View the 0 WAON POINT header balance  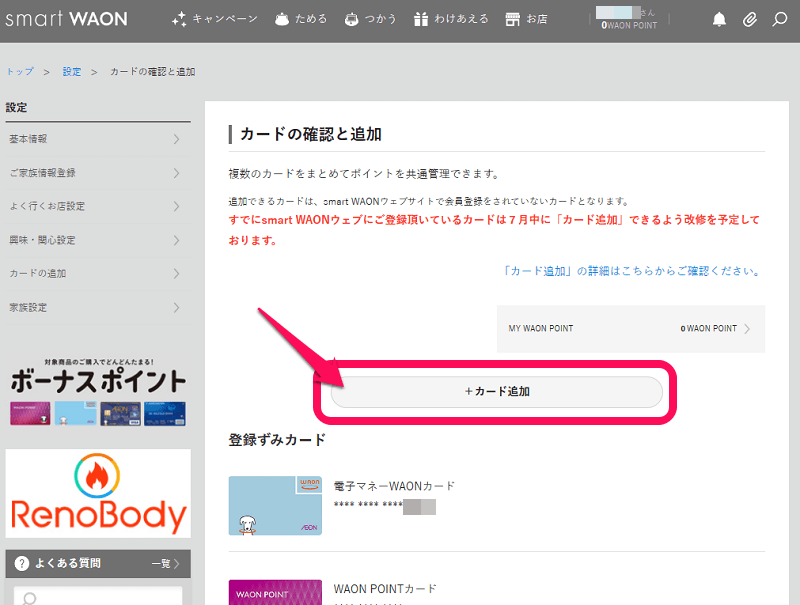(x=629, y=25)
